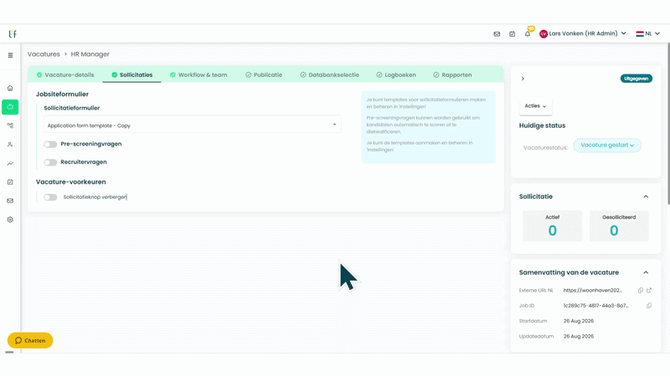Open the settings gear in sidebar

coord(10,220)
